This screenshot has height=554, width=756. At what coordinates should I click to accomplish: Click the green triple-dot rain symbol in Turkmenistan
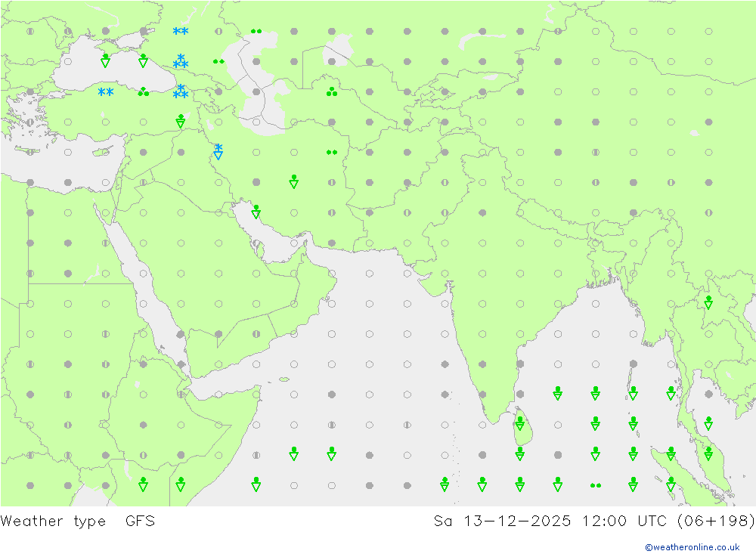[x=332, y=91]
